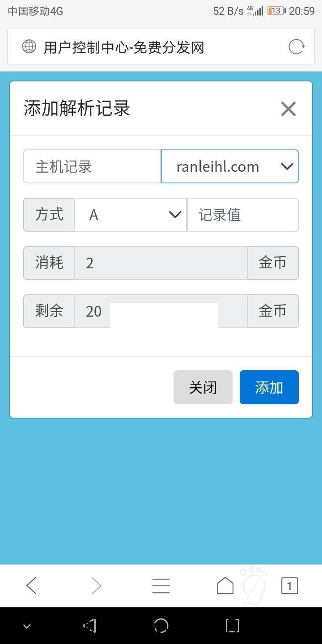
Task: Tap the Android home circle button
Action: 161,626
